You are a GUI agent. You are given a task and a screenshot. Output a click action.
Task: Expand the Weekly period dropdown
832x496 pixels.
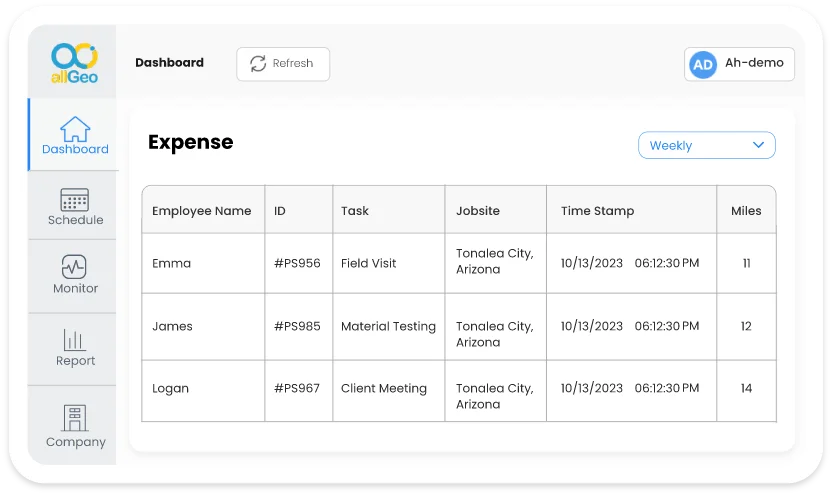706,145
